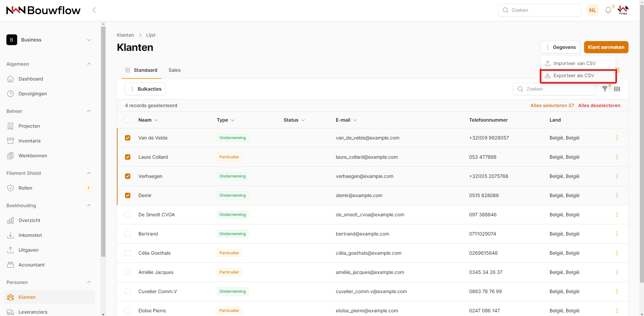Toggle the select-all header checkbox
This screenshot has height=316, width=644.
point(128,120)
